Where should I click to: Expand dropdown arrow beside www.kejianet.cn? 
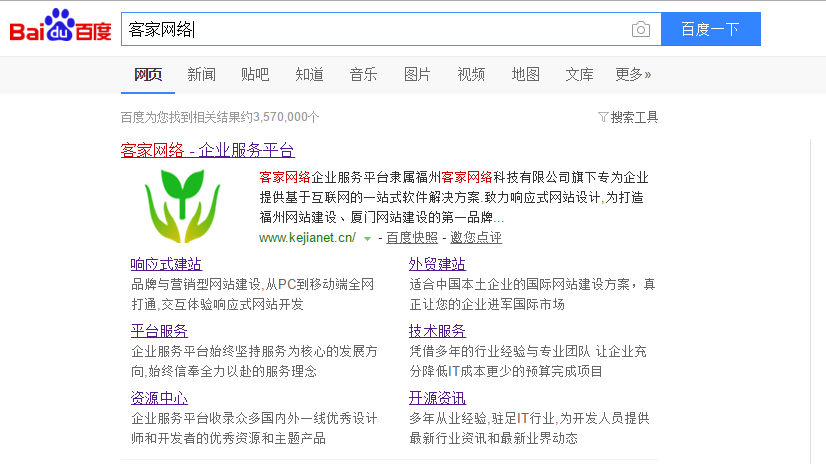coord(368,238)
